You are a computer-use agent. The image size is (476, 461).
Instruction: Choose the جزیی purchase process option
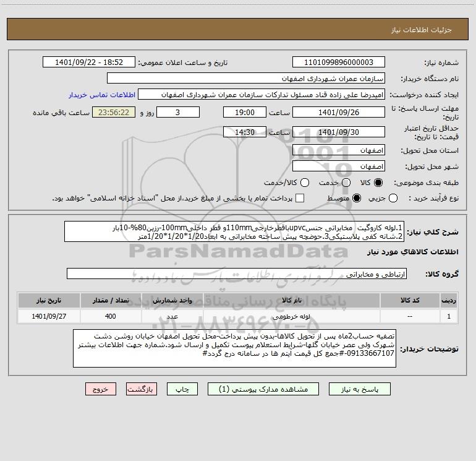click(393, 198)
